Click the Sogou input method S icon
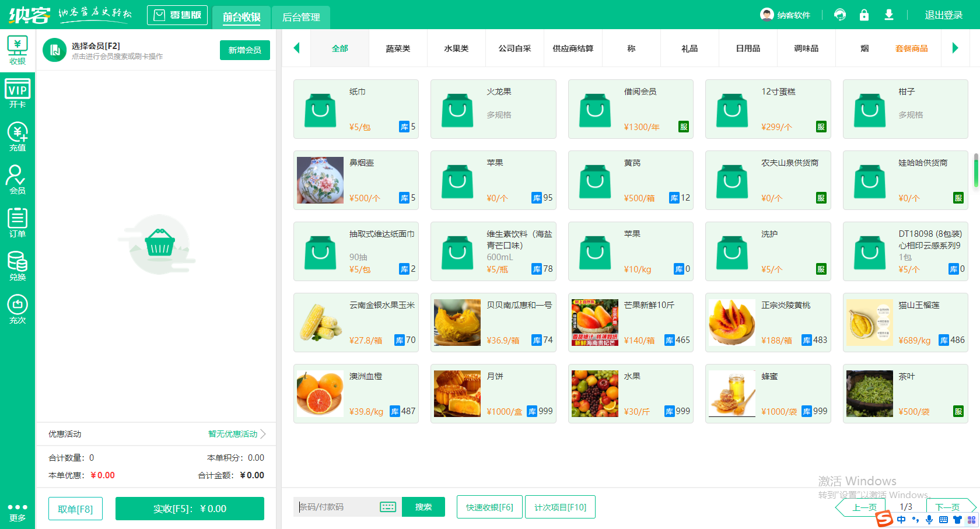The width and height of the screenshot is (980, 529). [884, 519]
